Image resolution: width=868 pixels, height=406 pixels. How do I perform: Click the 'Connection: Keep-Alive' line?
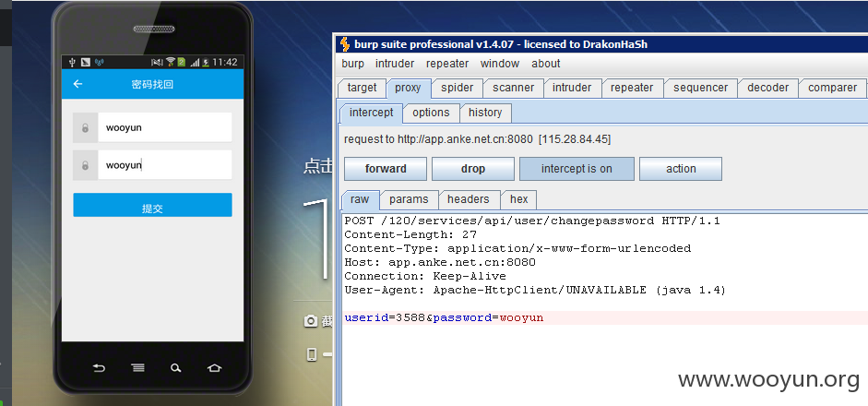coord(425,277)
